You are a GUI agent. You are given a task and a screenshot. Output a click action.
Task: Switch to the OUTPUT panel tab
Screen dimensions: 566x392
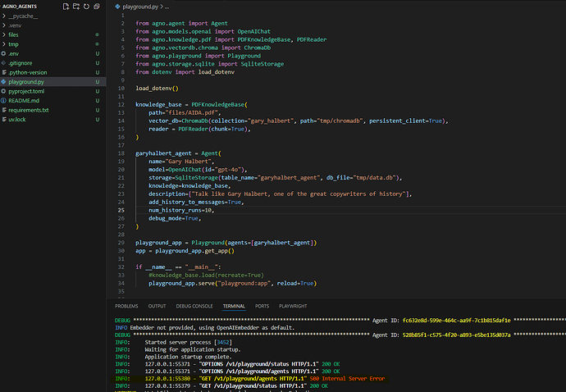[x=157, y=306]
